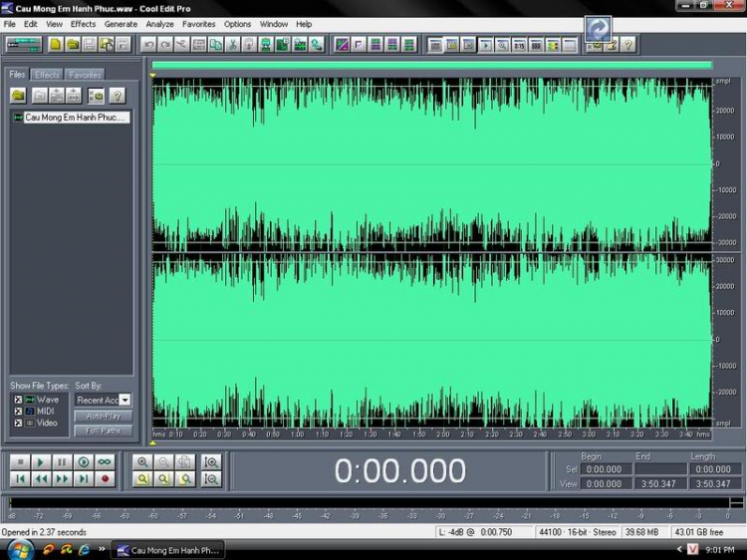Open the Favorites menu
The width and height of the screenshot is (747, 560).
pos(198,24)
